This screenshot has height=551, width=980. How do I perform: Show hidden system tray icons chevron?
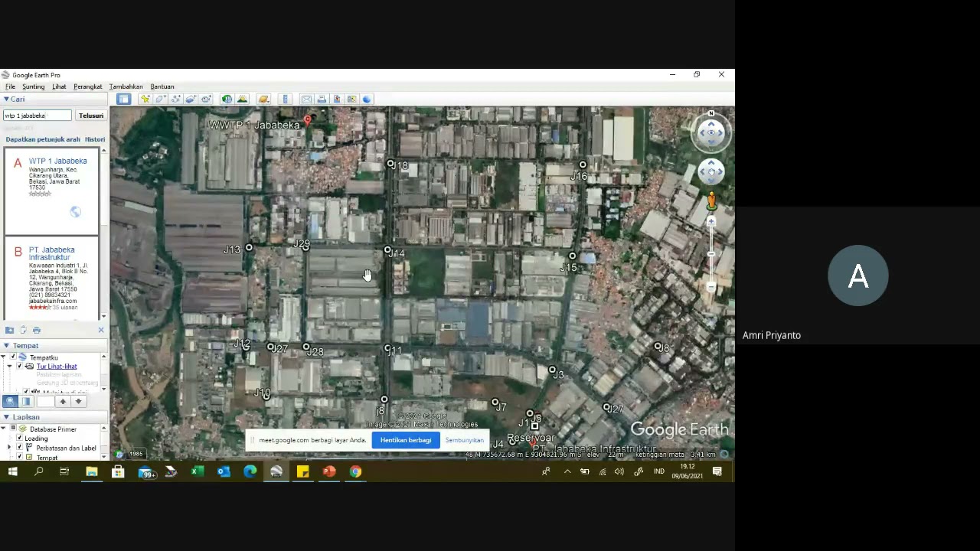pos(567,471)
